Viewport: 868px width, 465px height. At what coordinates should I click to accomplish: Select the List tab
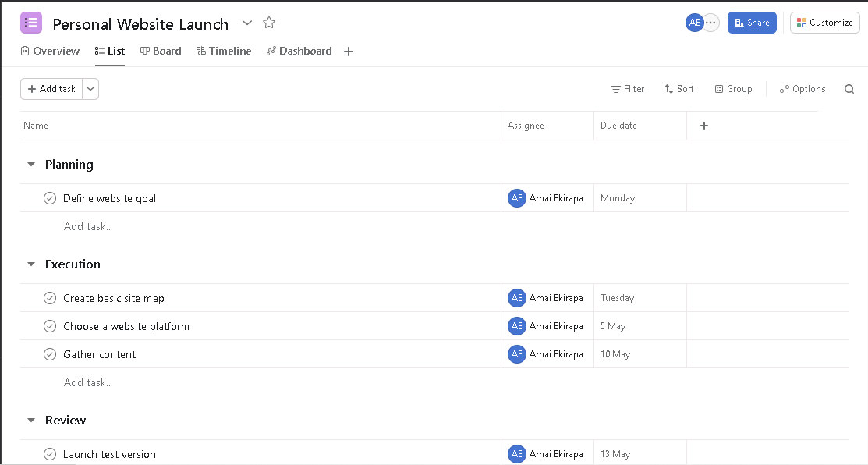(110, 51)
